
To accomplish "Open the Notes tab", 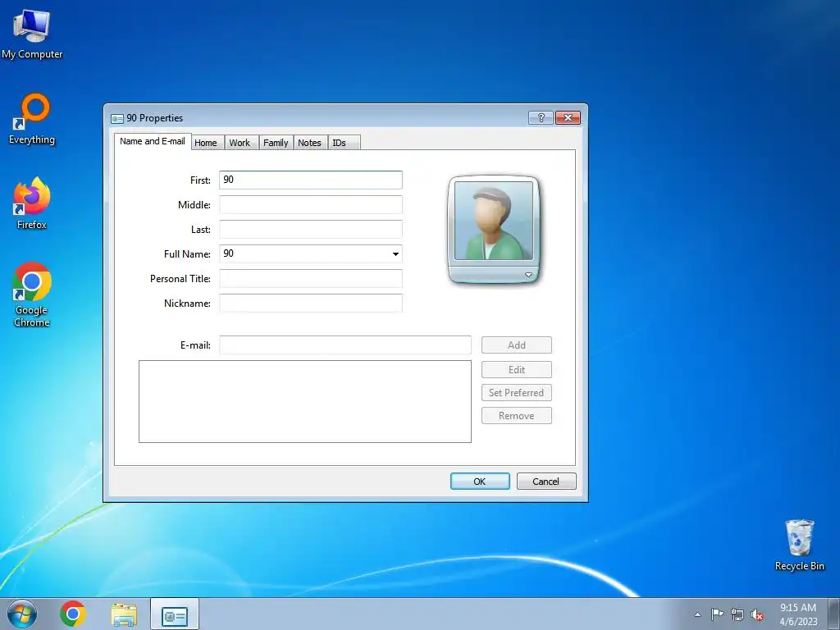I will (309, 143).
